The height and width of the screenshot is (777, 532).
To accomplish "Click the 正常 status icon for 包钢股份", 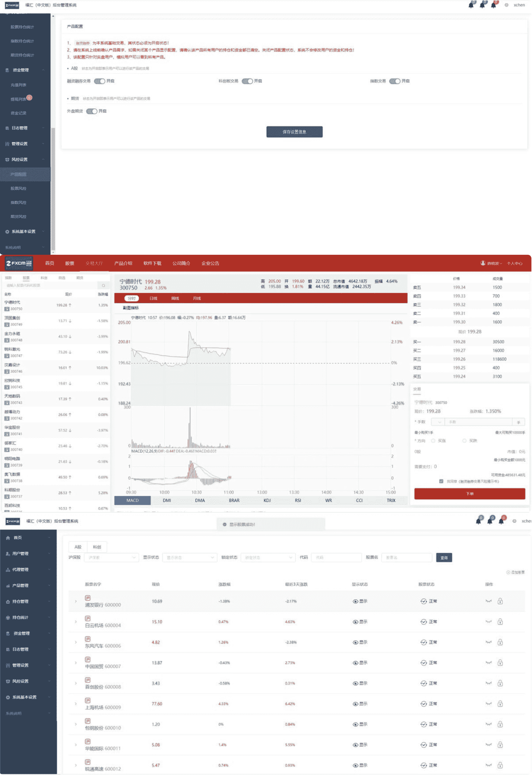I will tap(423, 724).
